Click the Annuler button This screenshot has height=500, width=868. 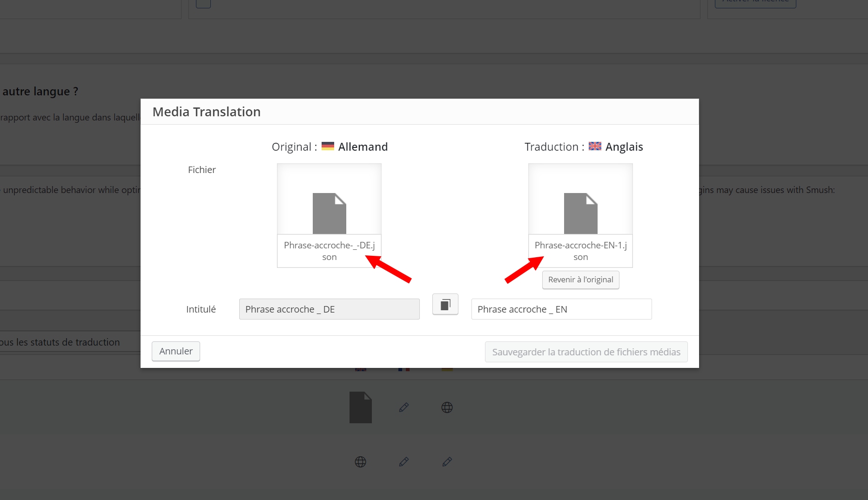[176, 351]
